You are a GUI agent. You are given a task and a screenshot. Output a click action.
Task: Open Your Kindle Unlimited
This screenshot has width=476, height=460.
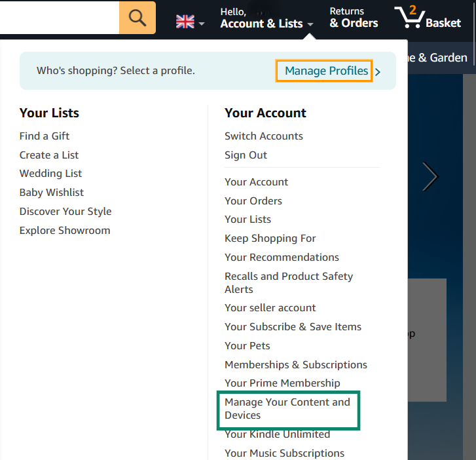[x=277, y=434]
